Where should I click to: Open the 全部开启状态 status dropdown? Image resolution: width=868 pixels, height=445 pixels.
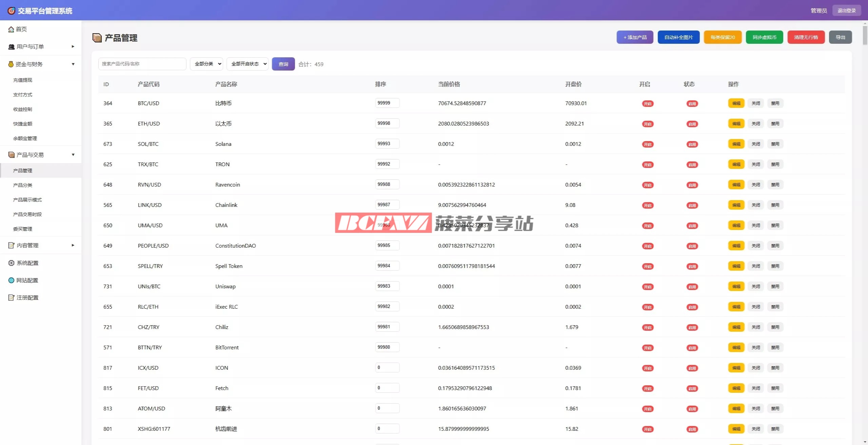[x=248, y=64]
